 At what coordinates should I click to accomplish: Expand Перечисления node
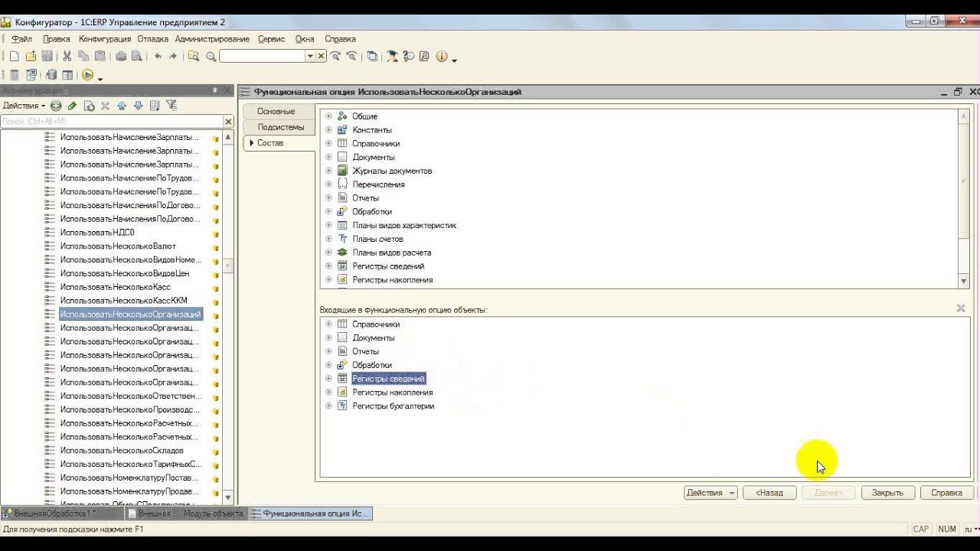click(x=328, y=184)
